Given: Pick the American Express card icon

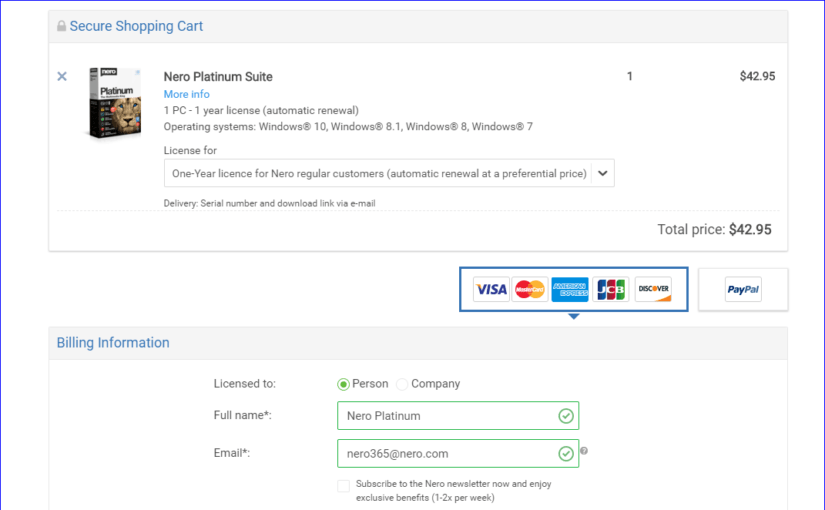Looking at the screenshot, I should 570,289.
